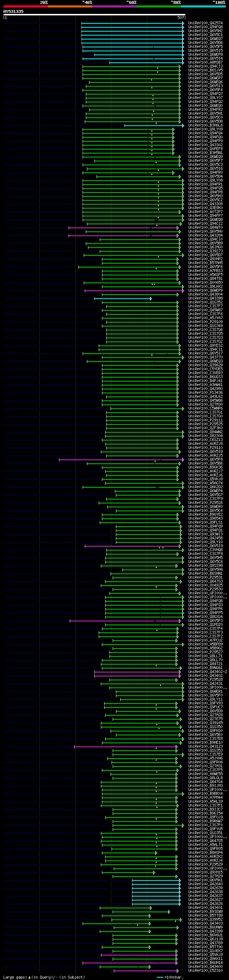Click the UniRef100_Q39273 label
This screenshot has width=229, height=980.
coord(205,251)
